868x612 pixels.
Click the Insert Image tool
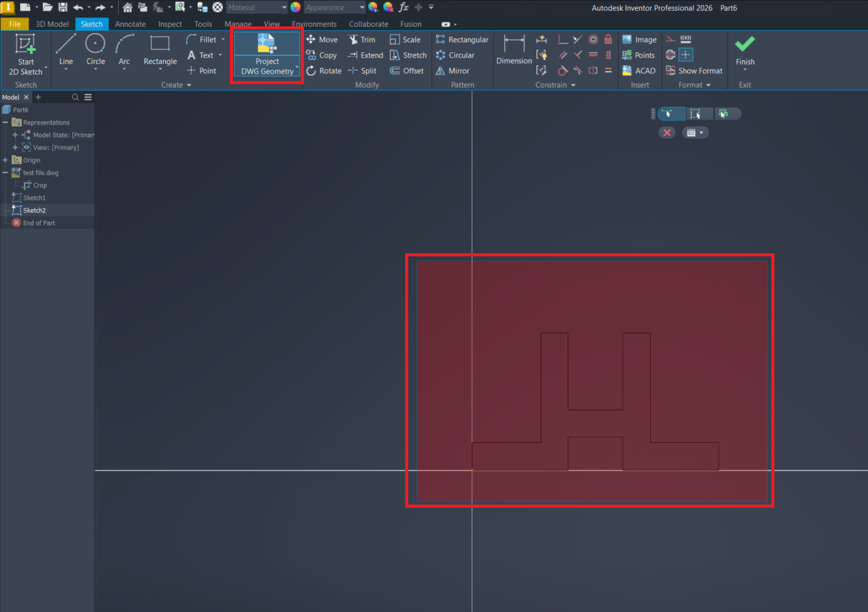click(639, 40)
